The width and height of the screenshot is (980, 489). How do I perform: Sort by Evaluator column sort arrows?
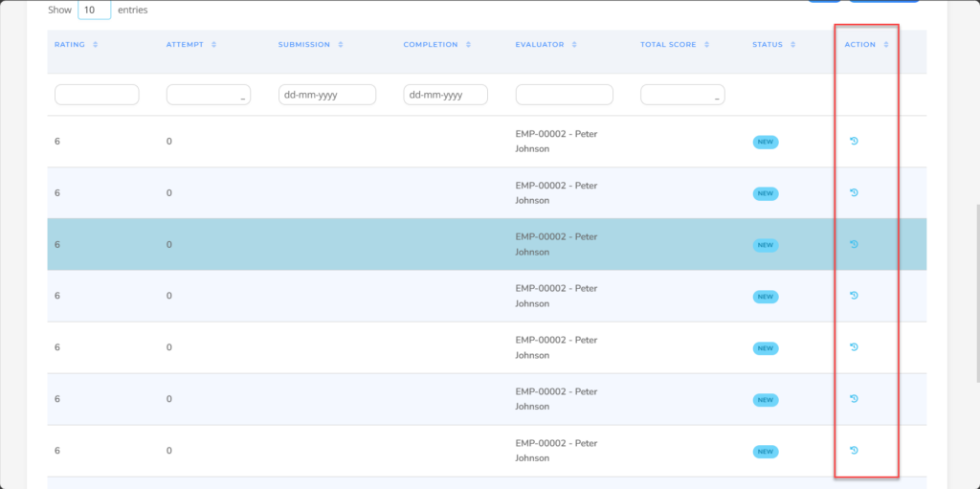[574, 44]
